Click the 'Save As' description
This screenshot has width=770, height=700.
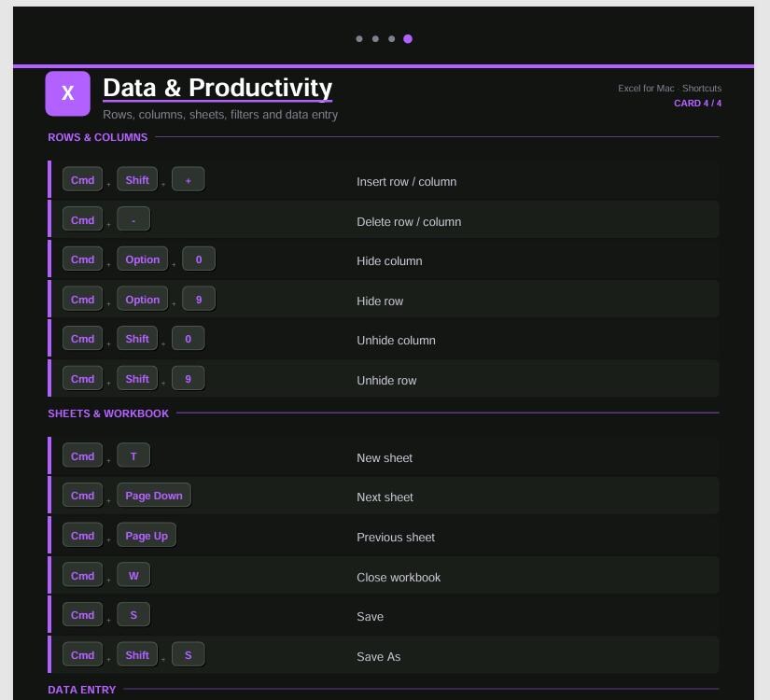(379, 657)
